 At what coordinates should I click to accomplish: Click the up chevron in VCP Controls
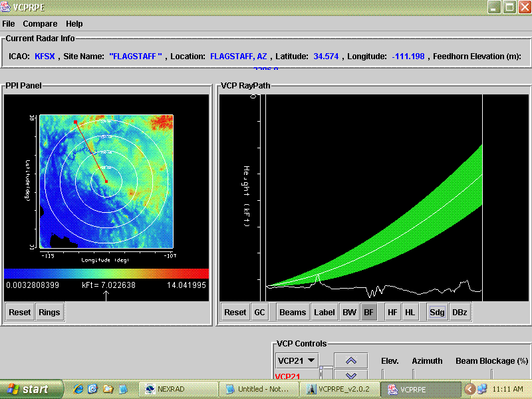[351, 360]
